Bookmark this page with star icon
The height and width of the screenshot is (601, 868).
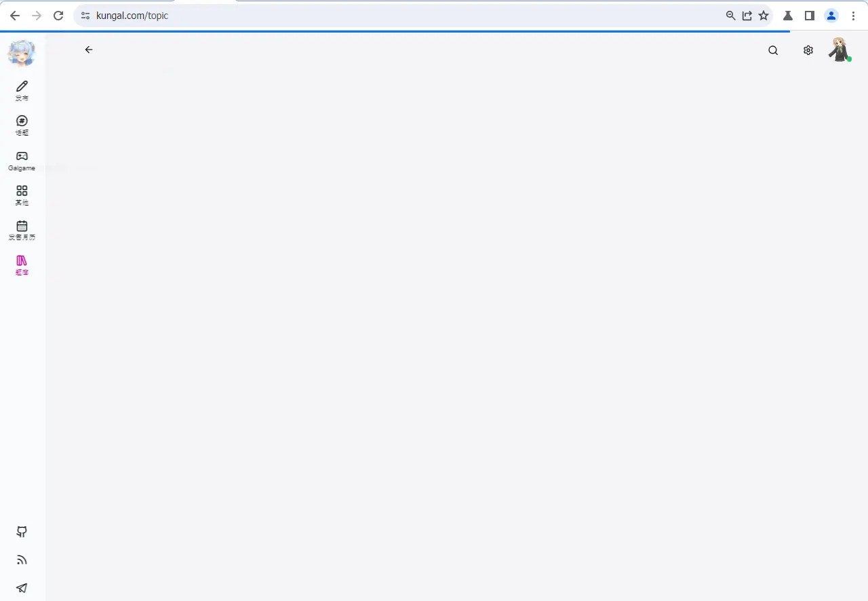[x=764, y=16]
